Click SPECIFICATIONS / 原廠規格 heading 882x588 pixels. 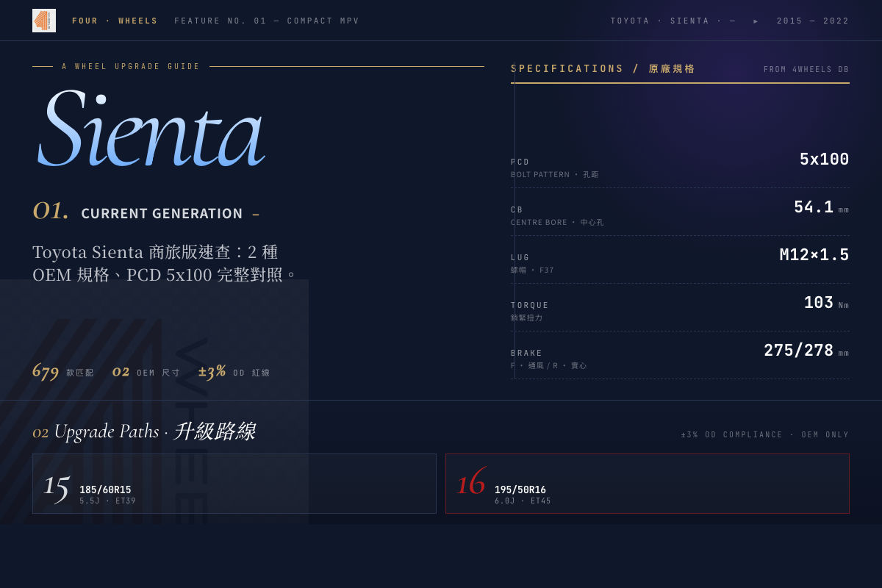tap(603, 68)
